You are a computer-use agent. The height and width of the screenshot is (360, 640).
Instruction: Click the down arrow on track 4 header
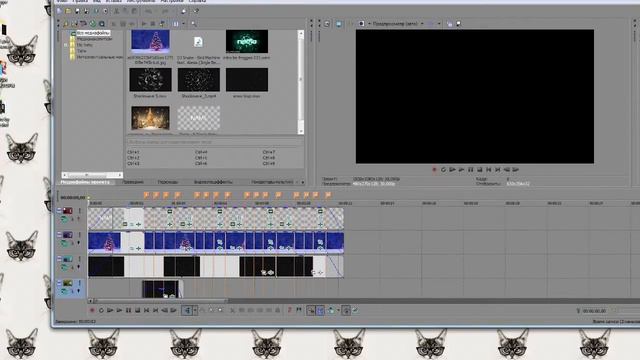(x=79, y=291)
